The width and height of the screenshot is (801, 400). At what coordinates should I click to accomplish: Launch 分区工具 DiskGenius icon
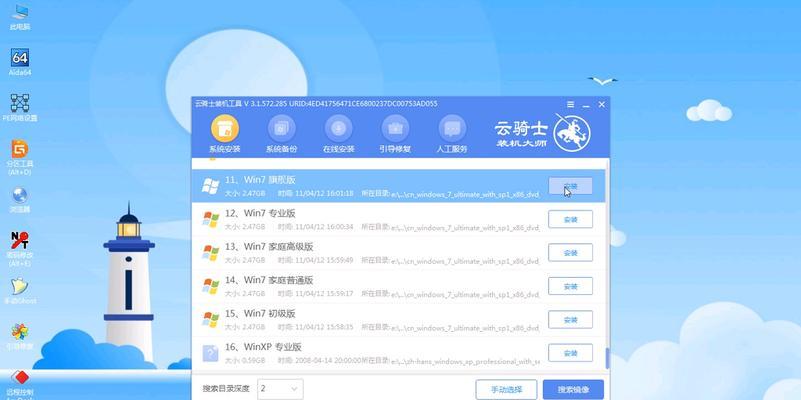point(20,157)
